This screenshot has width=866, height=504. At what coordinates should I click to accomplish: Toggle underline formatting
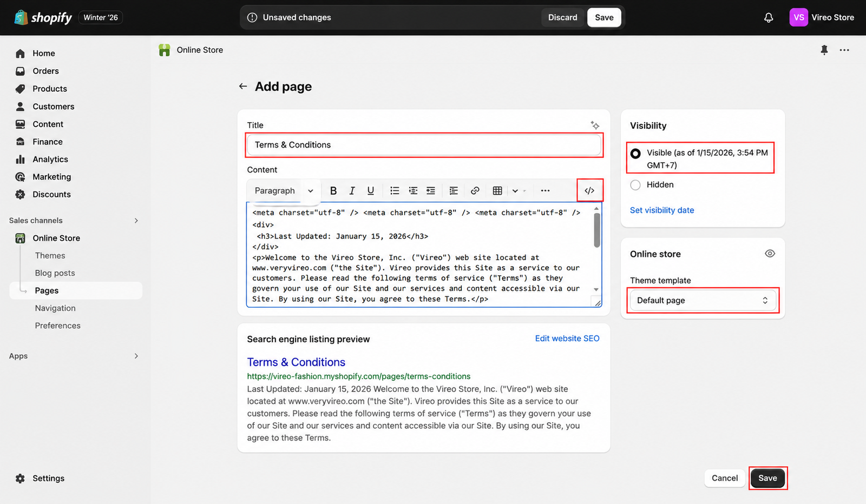click(371, 190)
